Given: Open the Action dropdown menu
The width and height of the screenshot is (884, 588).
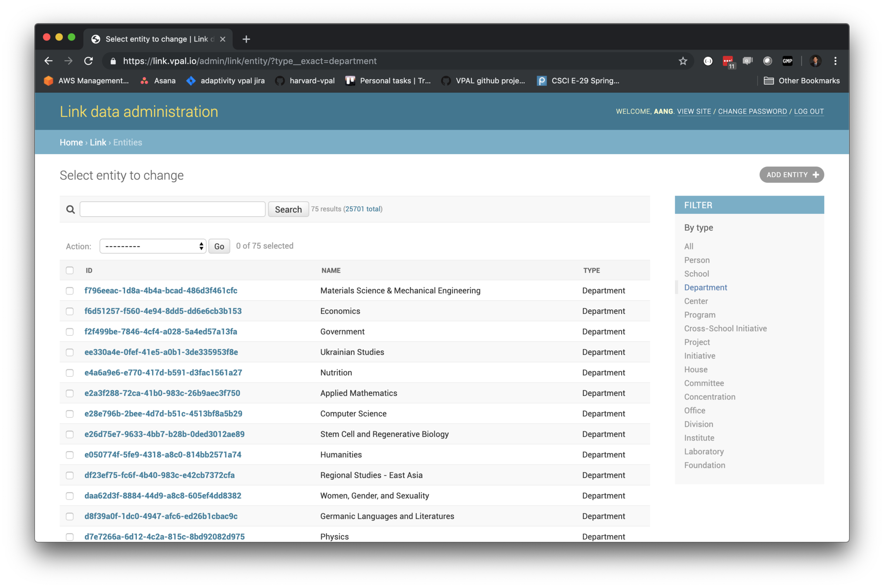Looking at the screenshot, I should pyautogui.click(x=153, y=246).
